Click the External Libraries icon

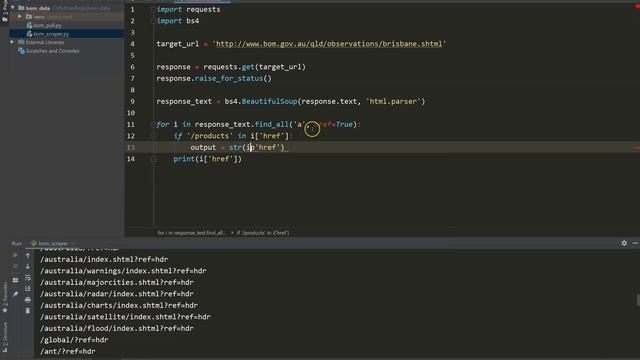21,42
